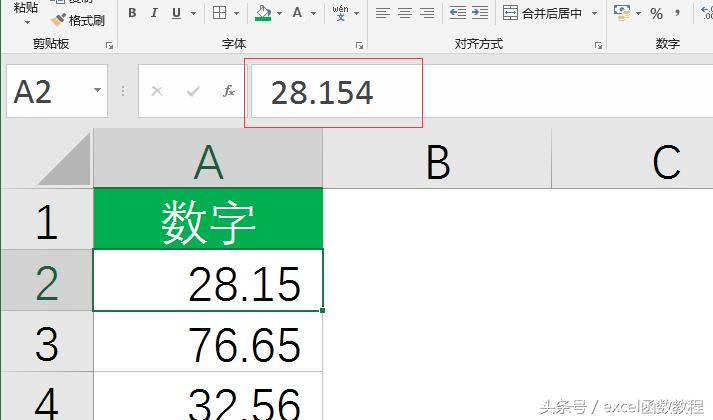Click the fill color bucket icon
This screenshot has width=713, height=420.
coord(263,13)
